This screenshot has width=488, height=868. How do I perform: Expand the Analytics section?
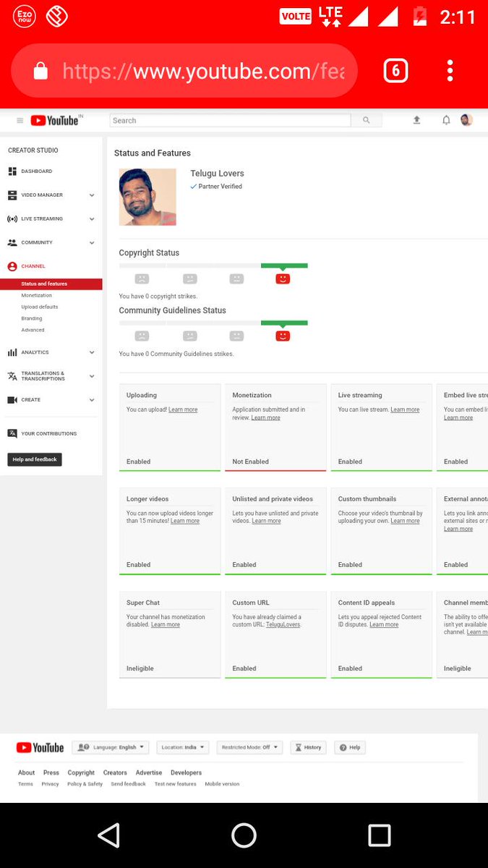[x=51, y=352]
